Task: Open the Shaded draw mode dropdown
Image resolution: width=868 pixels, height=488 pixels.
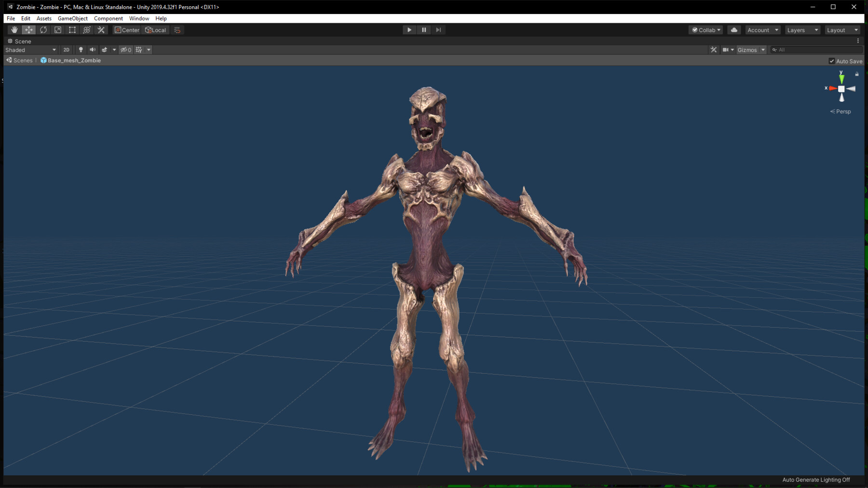Action: (x=30, y=50)
